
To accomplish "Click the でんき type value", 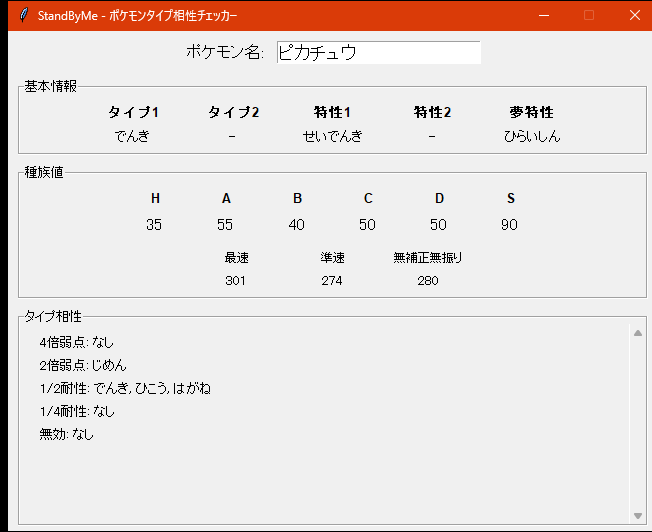I will [132, 136].
